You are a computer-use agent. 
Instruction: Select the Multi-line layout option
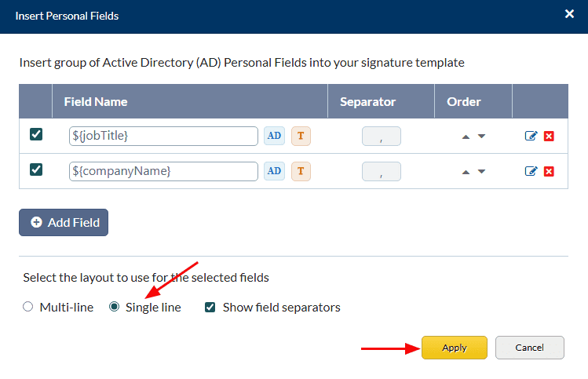(x=28, y=307)
